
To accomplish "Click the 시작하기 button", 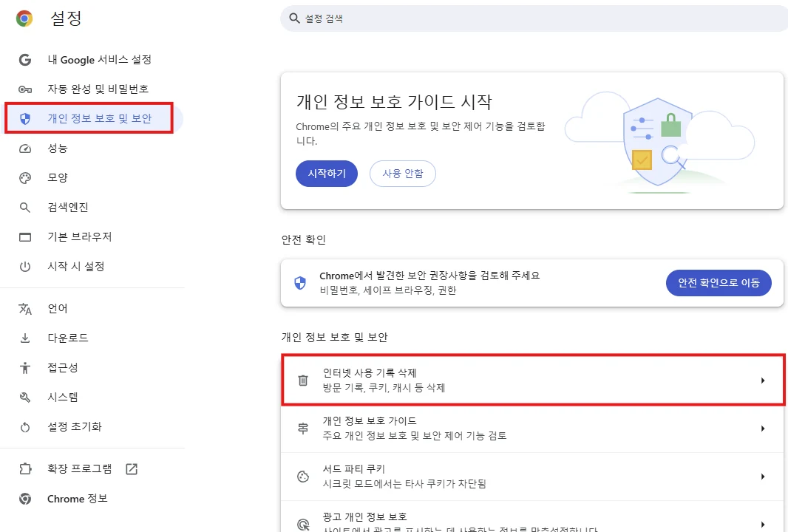I will [x=327, y=174].
